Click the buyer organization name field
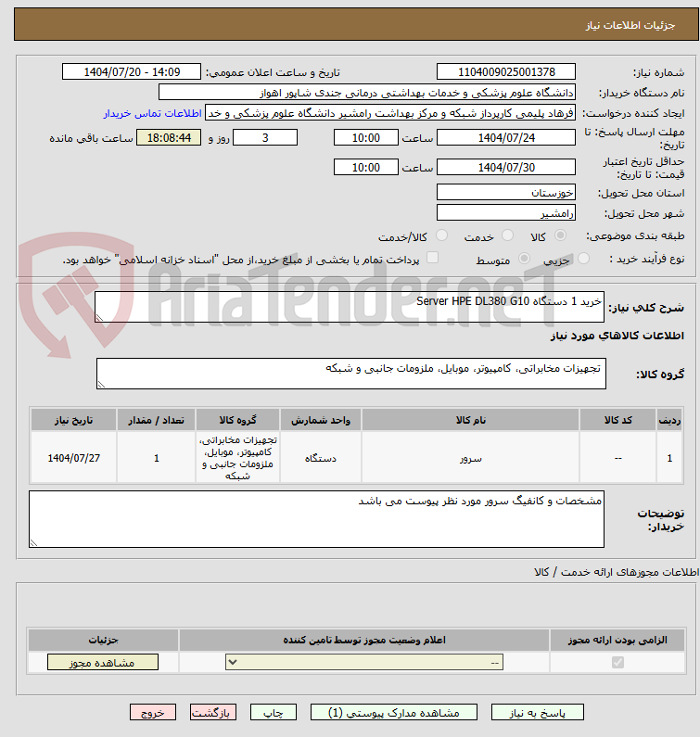Screen dimensions: 700x737 point(367,93)
